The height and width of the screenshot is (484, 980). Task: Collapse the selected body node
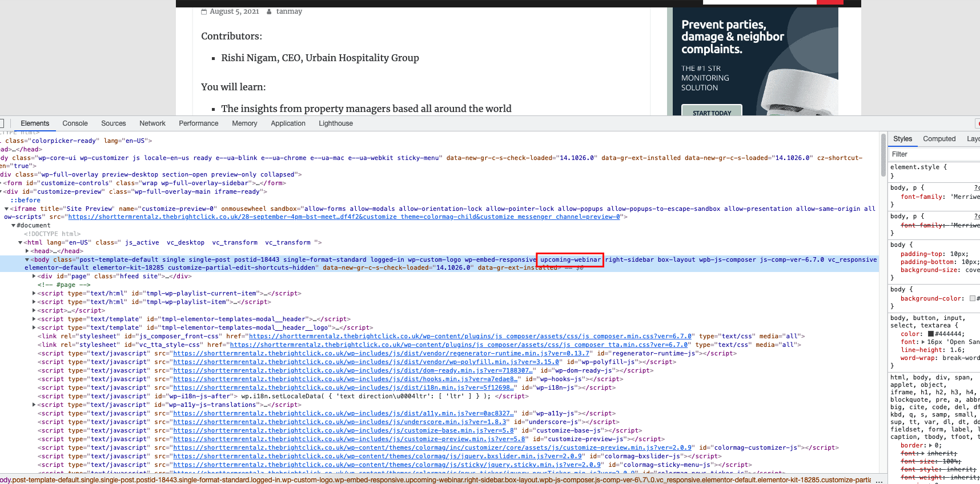point(27,260)
